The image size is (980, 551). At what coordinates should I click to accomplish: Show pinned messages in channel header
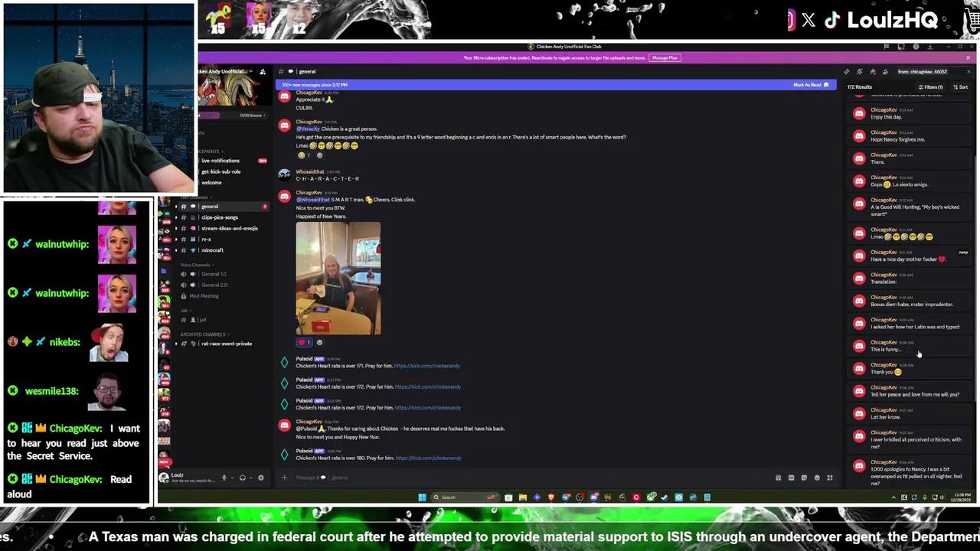(873, 71)
